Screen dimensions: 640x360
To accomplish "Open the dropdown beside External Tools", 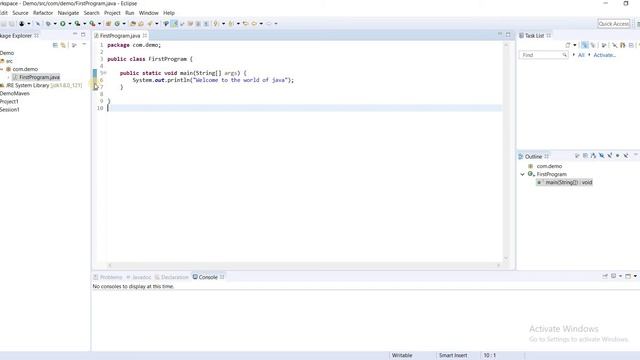I will (99, 24).
